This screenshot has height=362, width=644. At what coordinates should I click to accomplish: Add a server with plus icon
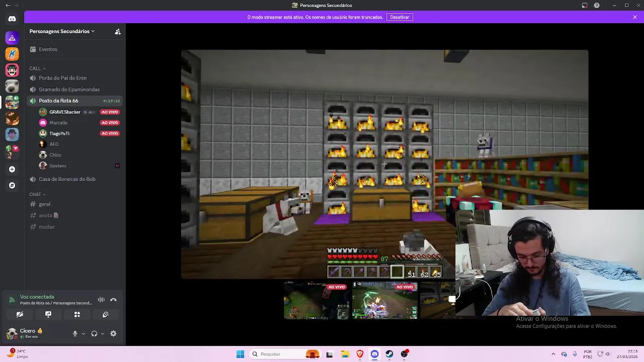[x=12, y=169]
